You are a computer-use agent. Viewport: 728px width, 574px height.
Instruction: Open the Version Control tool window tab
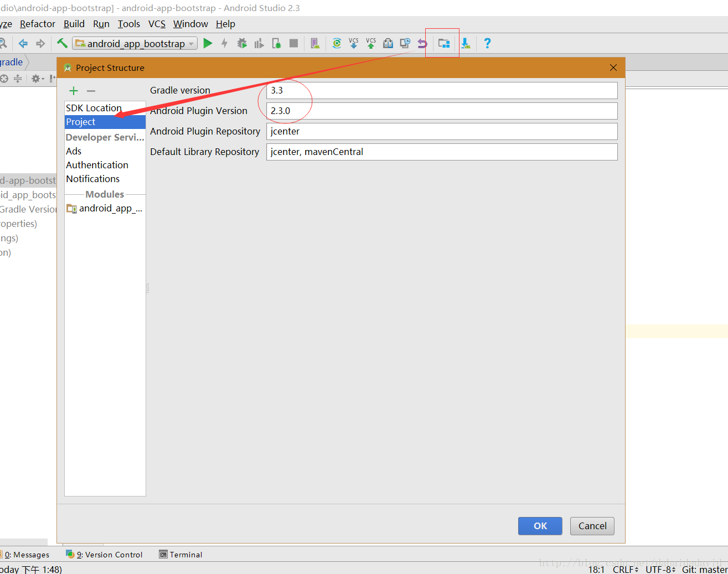click(104, 555)
